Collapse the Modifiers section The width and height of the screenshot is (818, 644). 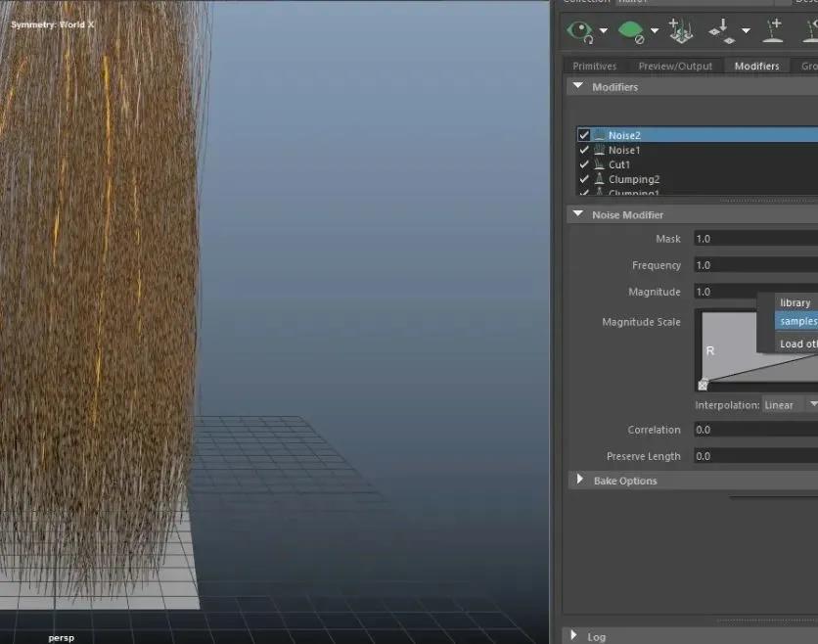578,86
